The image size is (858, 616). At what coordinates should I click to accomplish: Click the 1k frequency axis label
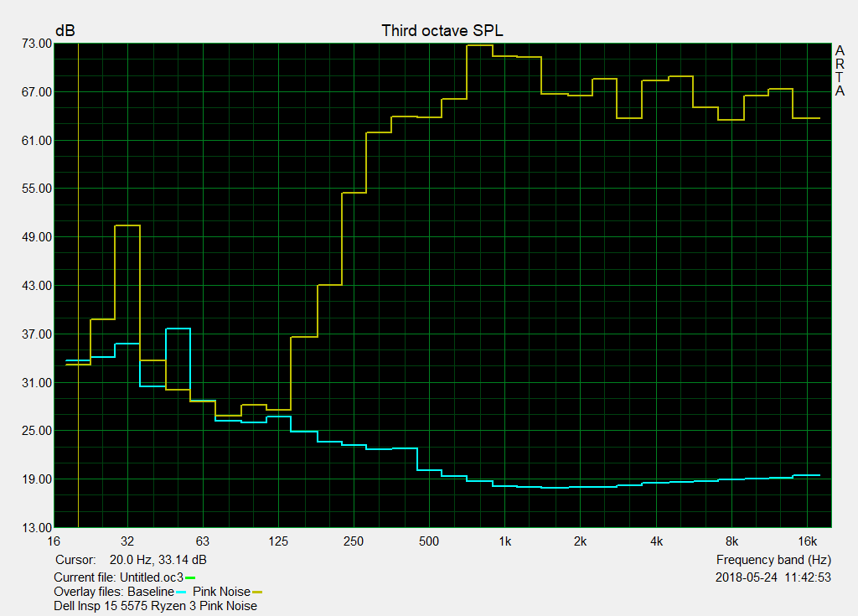(x=504, y=541)
